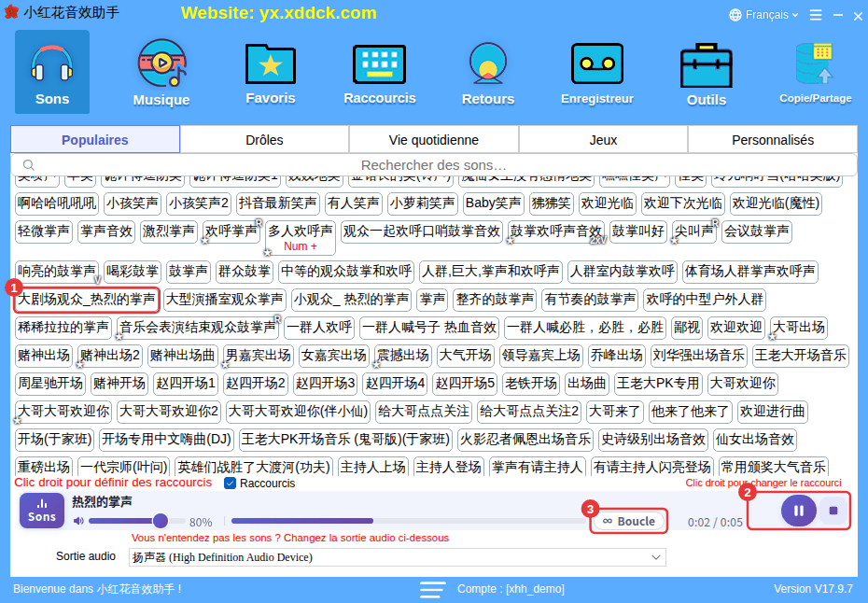Play the 周星驰开场 sound
This screenshot has height=603, width=868.
click(x=50, y=383)
